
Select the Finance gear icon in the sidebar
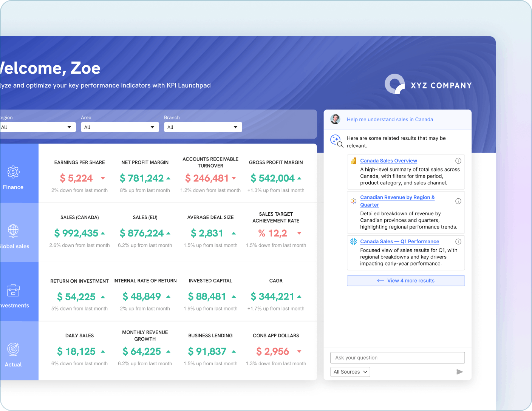click(13, 172)
